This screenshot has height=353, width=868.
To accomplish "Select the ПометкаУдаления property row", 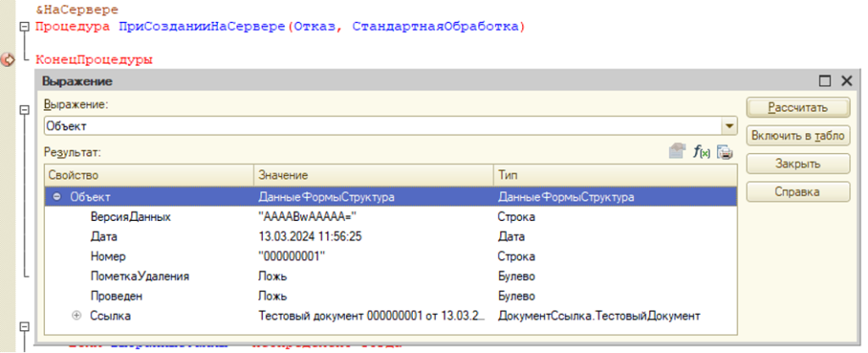I will pyautogui.click(x=139, y=276).
